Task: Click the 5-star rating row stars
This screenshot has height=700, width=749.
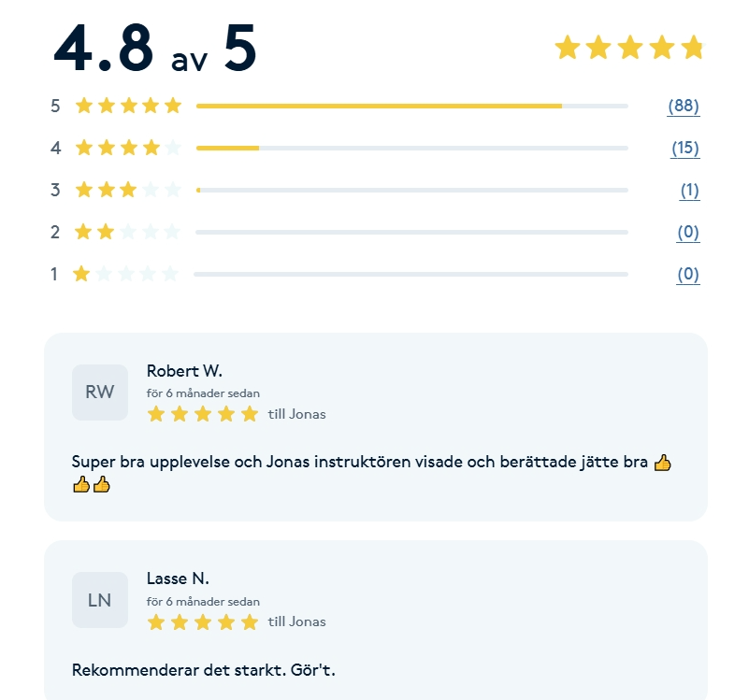Action: tap(128, 106)
